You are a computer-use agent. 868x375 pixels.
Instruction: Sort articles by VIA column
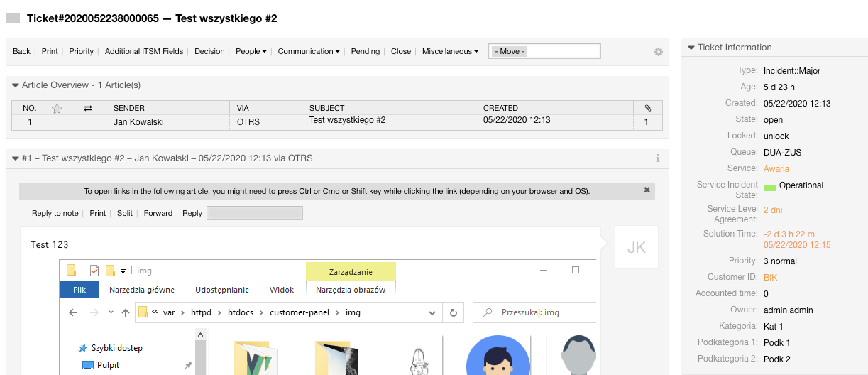point(266,108)
